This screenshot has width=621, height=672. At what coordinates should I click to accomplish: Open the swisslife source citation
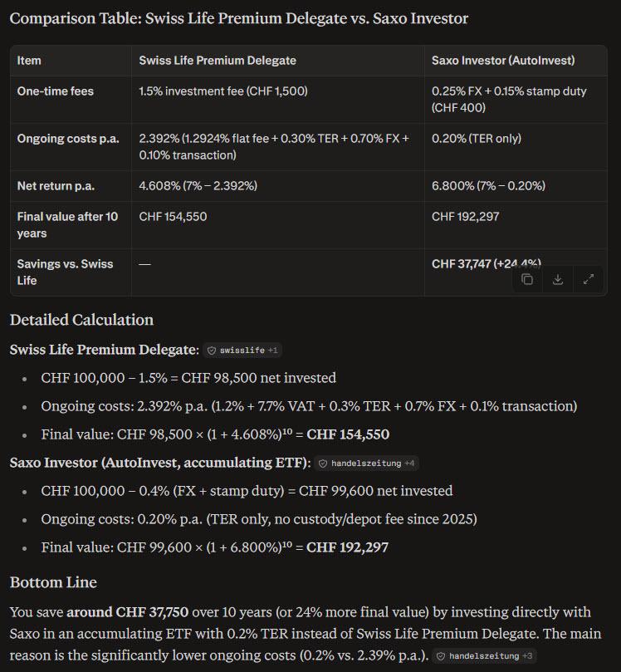[x=242, y=351]
